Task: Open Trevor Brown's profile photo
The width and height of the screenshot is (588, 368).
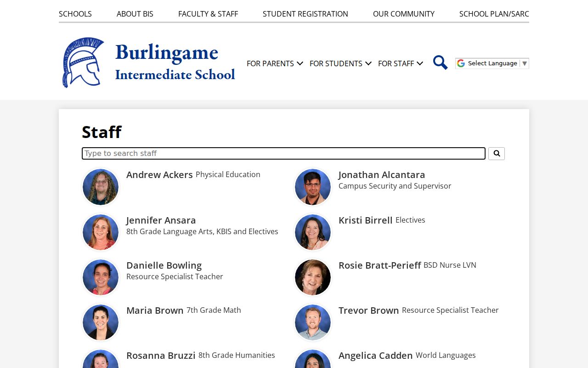Action: point(313,322)
